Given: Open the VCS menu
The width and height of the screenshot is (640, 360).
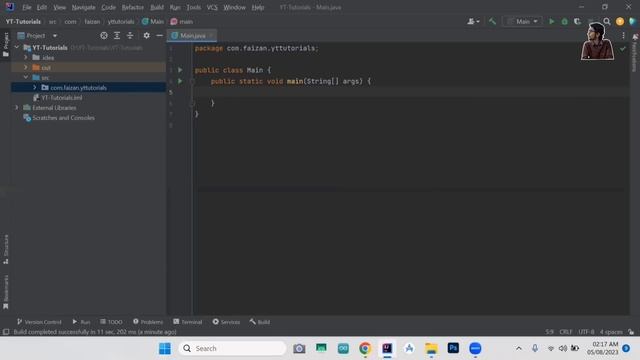Looking at the screenshot, I should tap(212, 7).
